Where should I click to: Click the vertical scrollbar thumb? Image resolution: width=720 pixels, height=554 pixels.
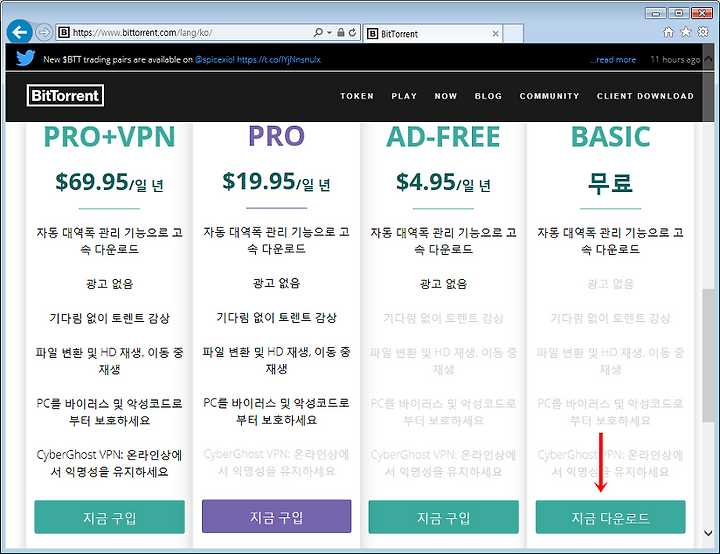(708, 355)
